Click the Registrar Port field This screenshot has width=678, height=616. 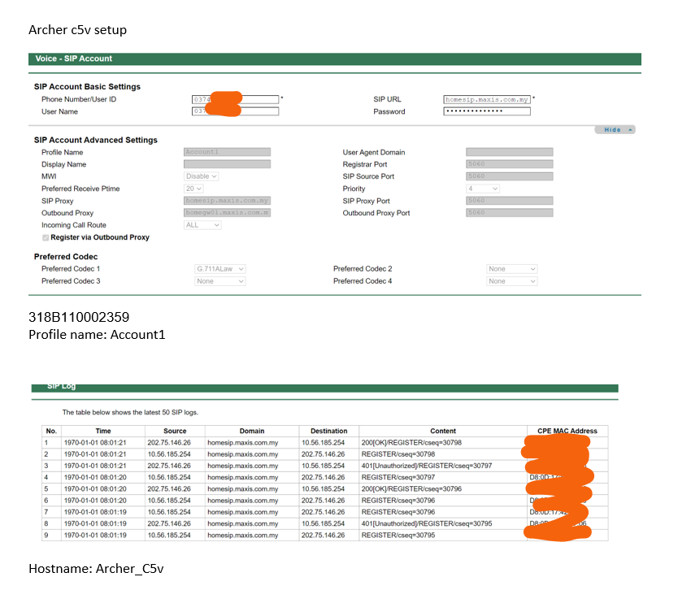point(510,164)
